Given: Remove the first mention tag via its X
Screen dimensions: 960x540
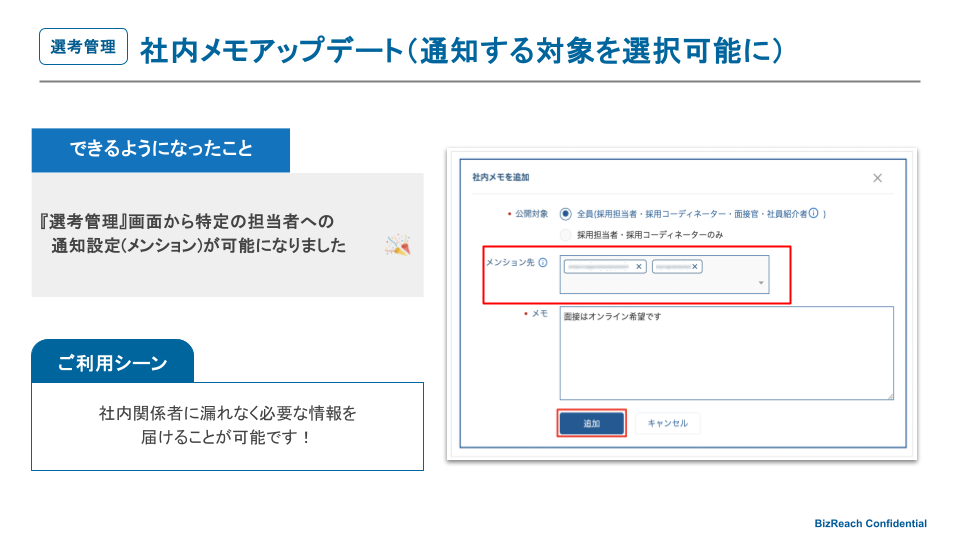Looking at the screenshot, I should coord(639,266).
